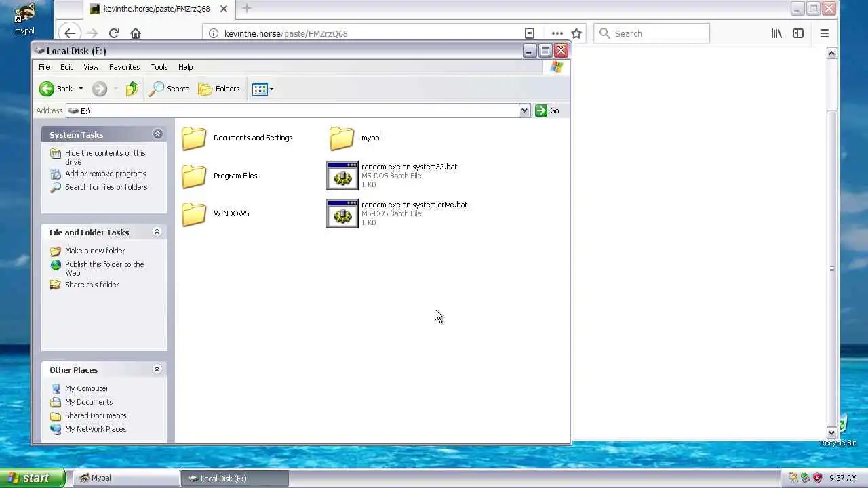The width and height of the screenshot is (868, 488).
Task: Click Share this folder link
Action: click(x=92, y=285)
